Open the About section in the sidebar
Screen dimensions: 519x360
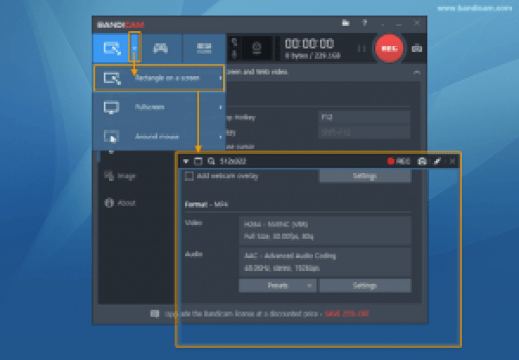(x=126, y=203)
